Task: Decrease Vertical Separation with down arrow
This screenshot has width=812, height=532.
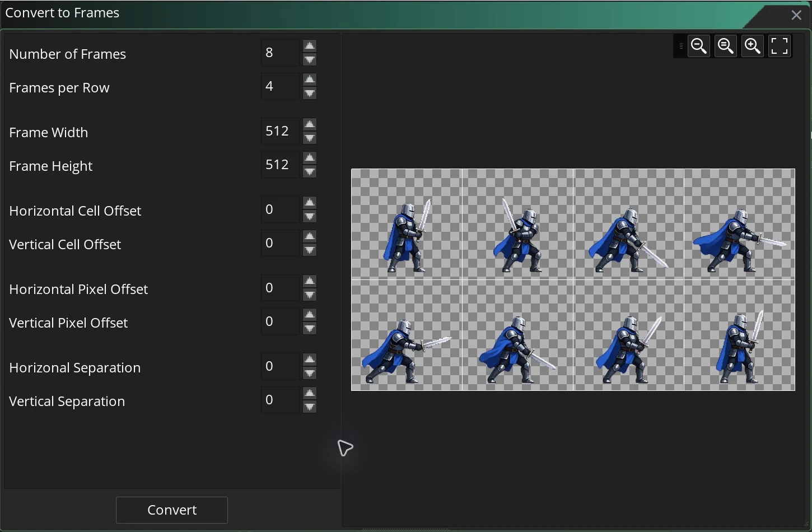Action: [x=310, y=407]
